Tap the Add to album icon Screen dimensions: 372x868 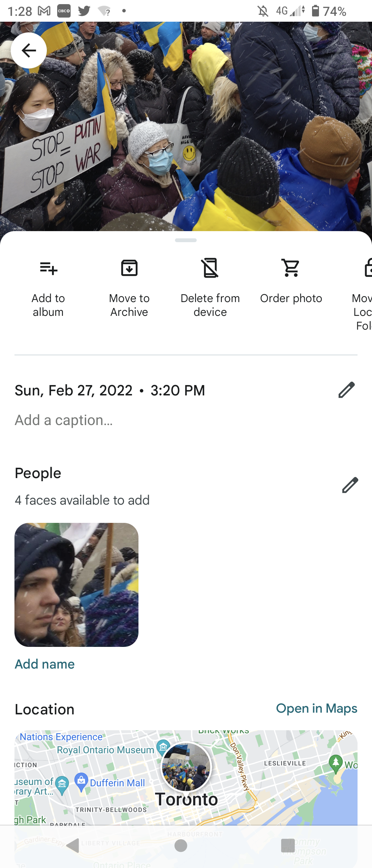click(49, 268)
